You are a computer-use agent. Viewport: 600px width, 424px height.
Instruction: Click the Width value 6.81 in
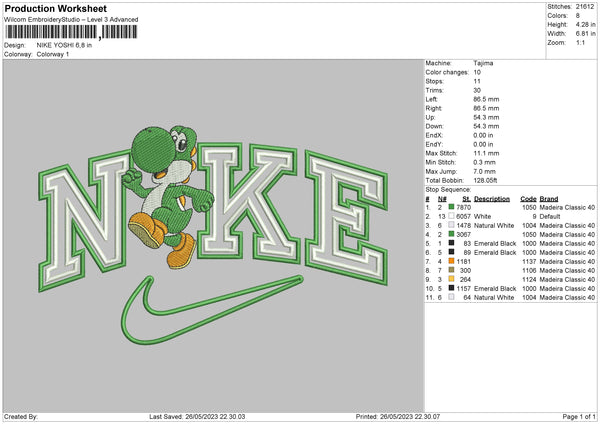pos(585,34)
